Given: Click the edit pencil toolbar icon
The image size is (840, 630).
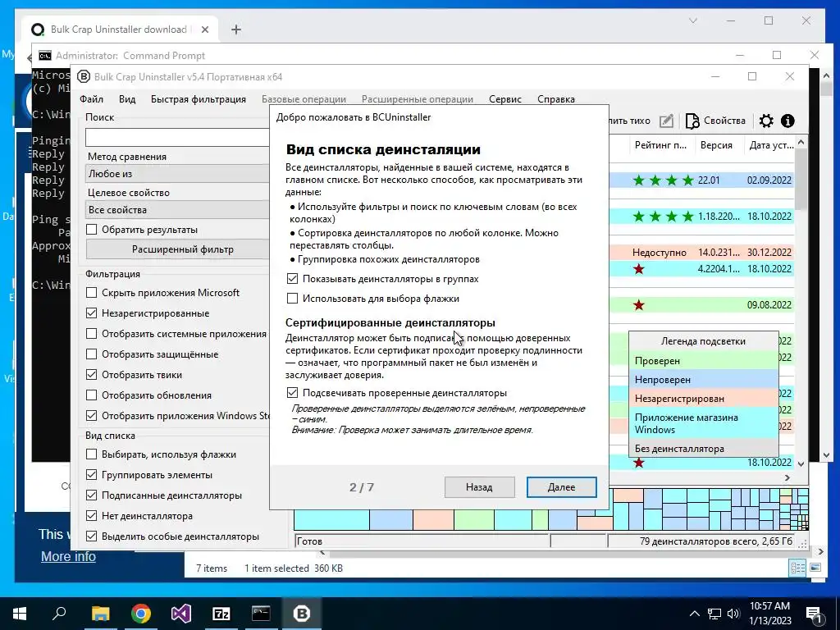Looking at the screenshot, I should coord(666,121).
